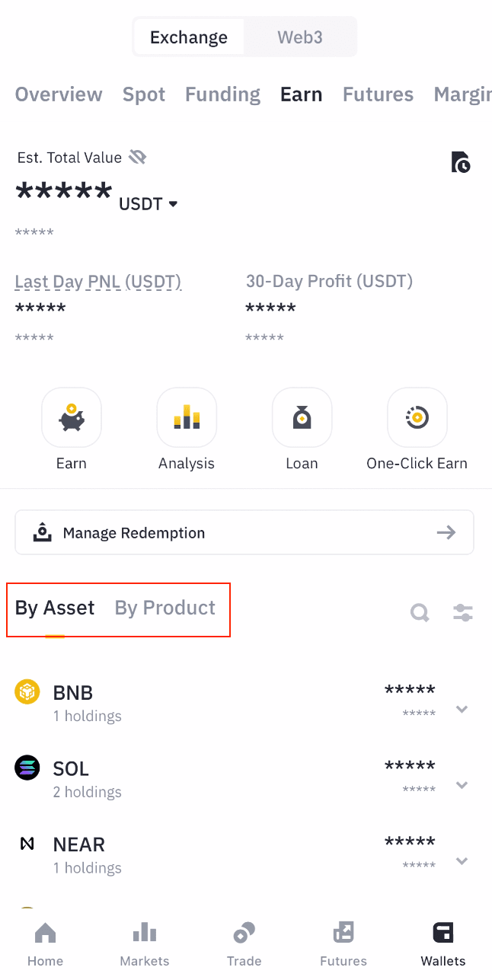Screen dimensions: 492x980
Task: Open the Earn piggy bank icon
Action: (x=72, y=417)
